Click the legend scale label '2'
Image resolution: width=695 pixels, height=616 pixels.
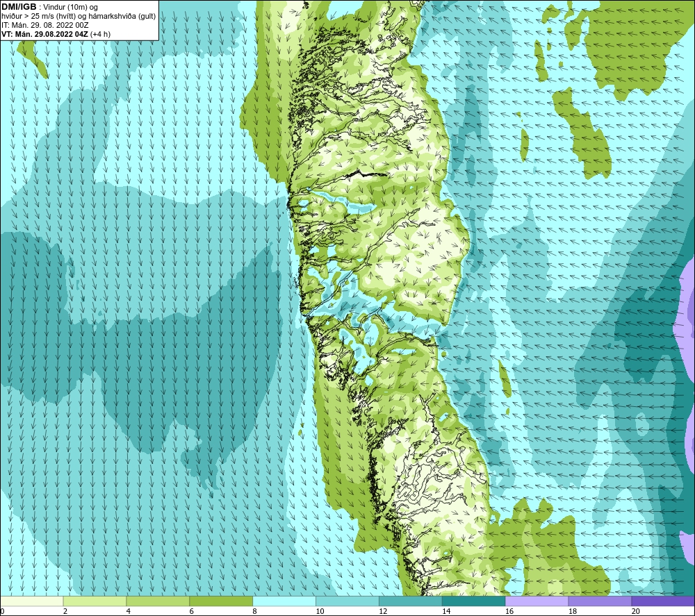click(x=65, y=612)
